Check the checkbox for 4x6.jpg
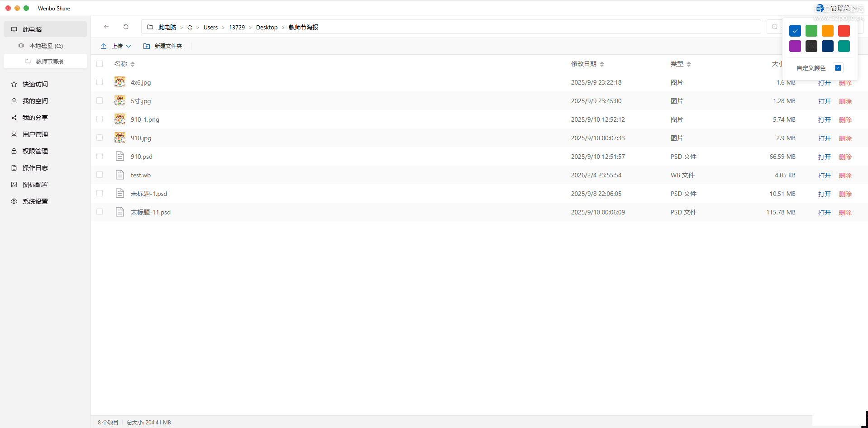Screen dimensions: 868x428 (x=100, y=82)
